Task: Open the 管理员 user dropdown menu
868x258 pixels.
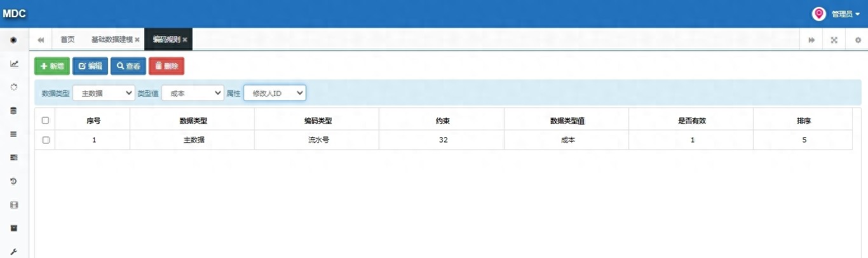Action: click(845, 14)
